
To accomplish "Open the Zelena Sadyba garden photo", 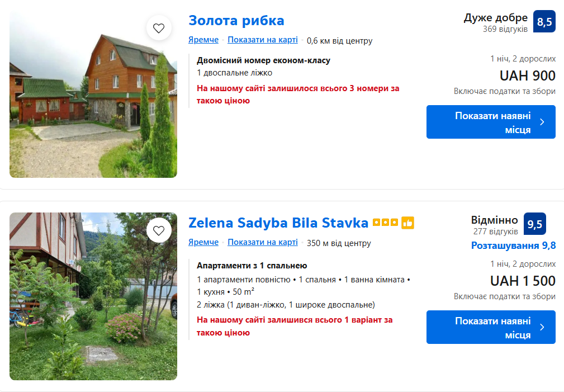I will click(93, 296).
